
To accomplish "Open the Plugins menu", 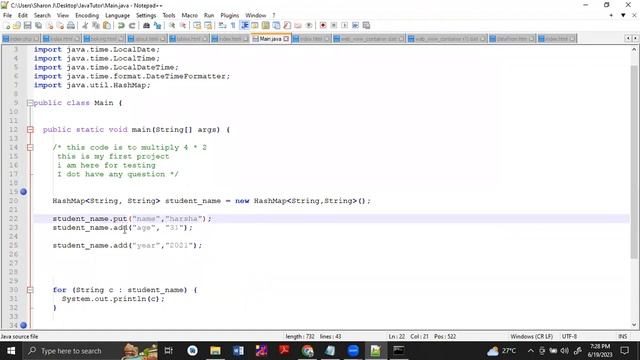I will click(230, 16).
